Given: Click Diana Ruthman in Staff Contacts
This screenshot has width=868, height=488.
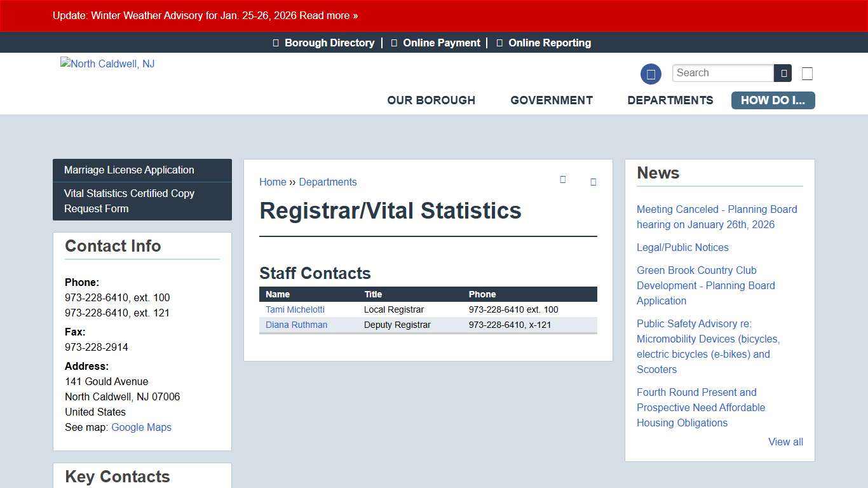Looking at the screenshot, I should coord(296,325).
